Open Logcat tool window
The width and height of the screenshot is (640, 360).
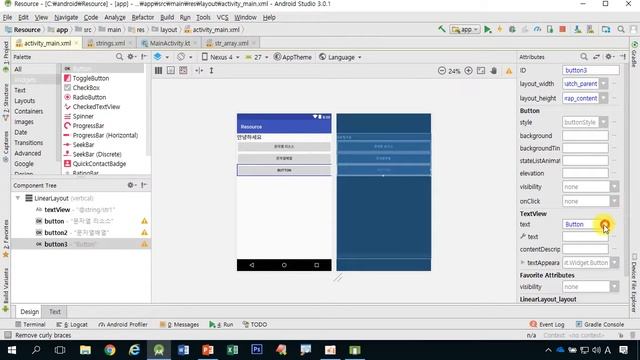click(x=72, y=324)
